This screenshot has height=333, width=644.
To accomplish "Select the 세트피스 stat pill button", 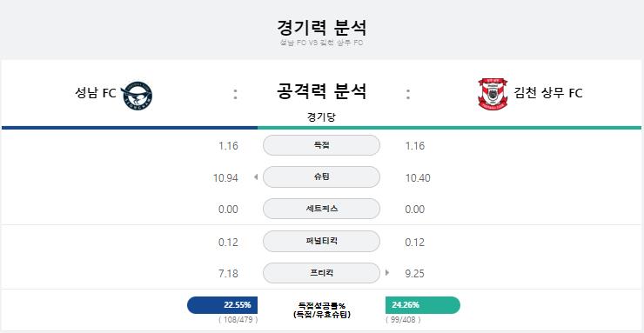I will tap(321, 209).
